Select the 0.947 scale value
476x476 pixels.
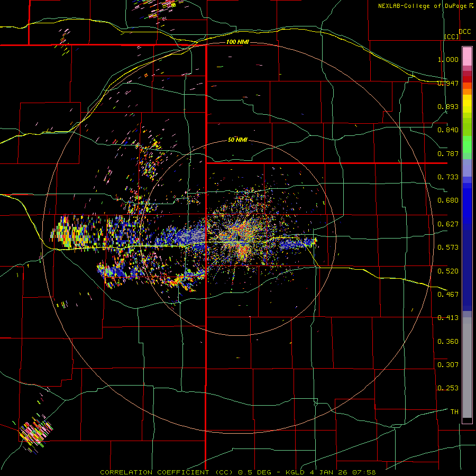pyautogui.click(x=448, y=83)
